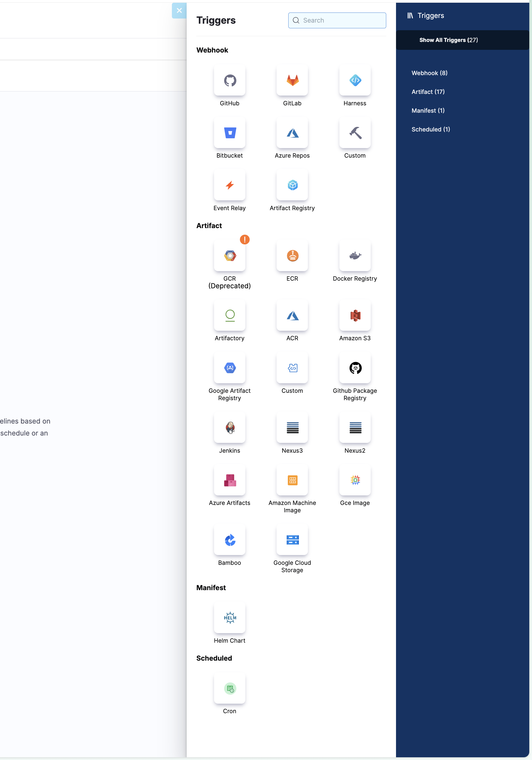Choose the Custom webhook trigger hammer icon
The height and width of the screenshot is (760, 532).
click(355, 133)
